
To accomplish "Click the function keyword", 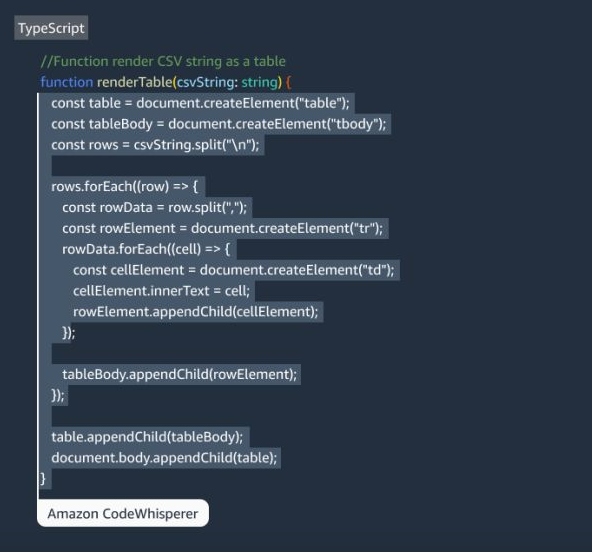I will coord(66,82).
